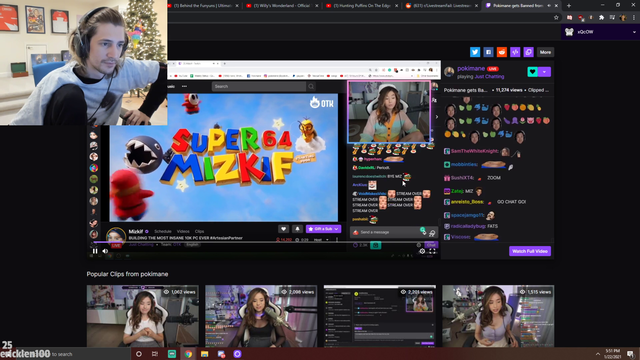Open the More share options
640x360 pixels.
pos(545,52)
